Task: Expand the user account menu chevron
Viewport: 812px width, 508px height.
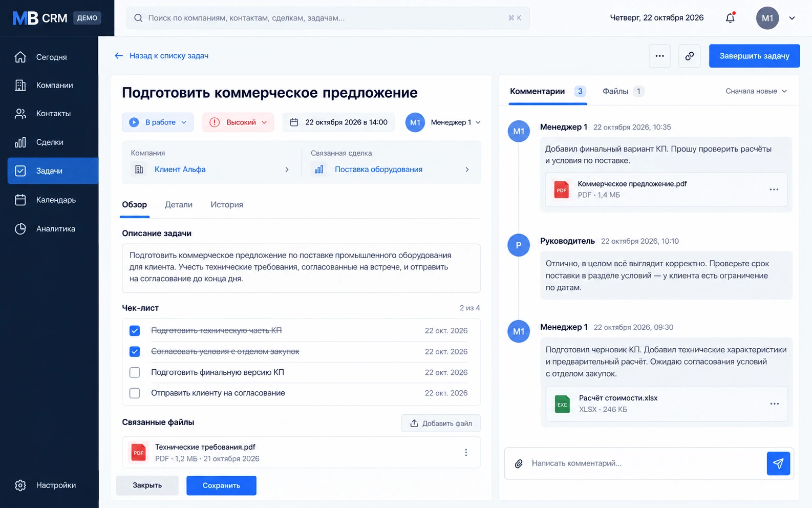Action: pos(792,18)
